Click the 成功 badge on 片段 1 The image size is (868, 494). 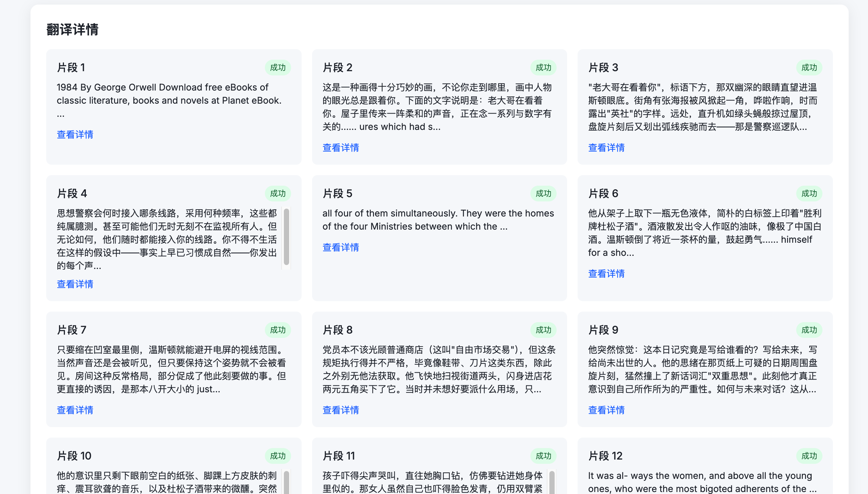tap(278, 68)
